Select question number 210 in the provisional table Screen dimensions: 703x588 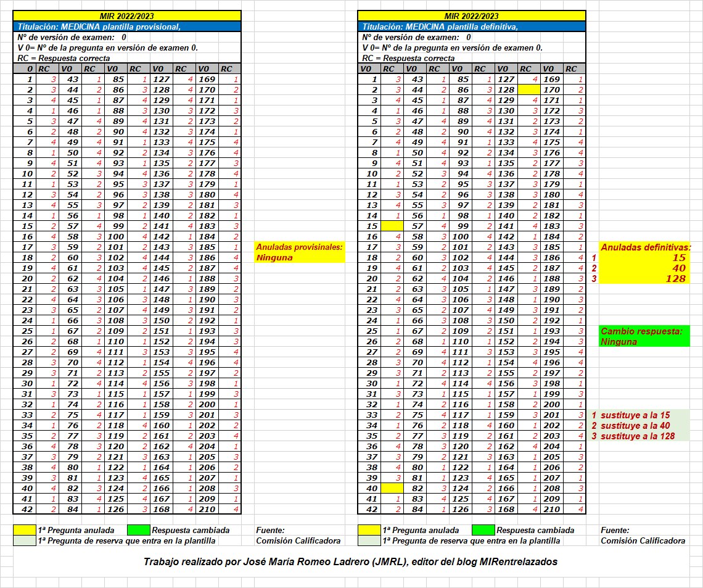(207, 510)
